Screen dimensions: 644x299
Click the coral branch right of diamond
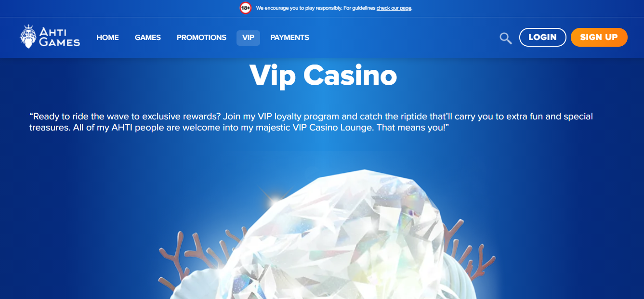click(x=470, y=253)
